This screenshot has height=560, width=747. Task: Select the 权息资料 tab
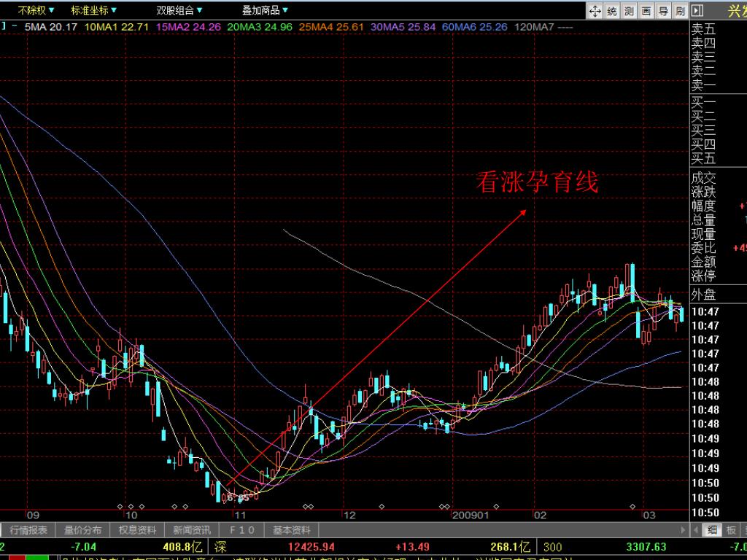pyautogui.click(x=137, y=530)
